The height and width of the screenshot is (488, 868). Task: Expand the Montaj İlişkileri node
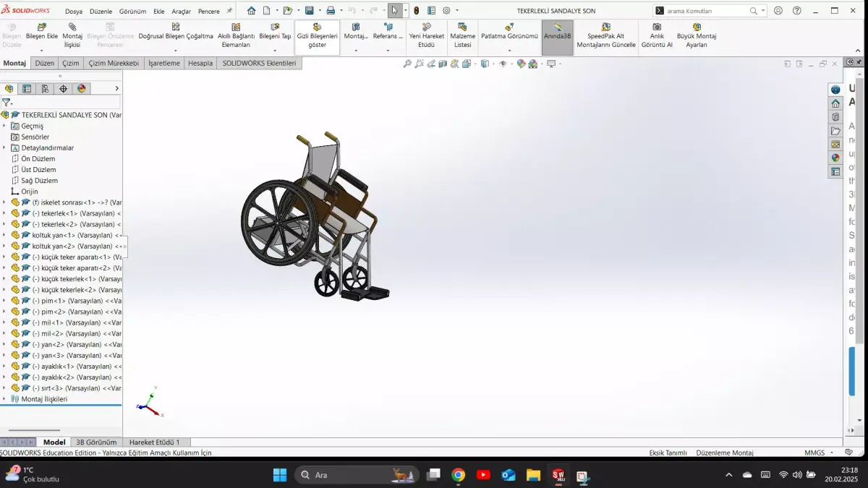tap(5, 398)
